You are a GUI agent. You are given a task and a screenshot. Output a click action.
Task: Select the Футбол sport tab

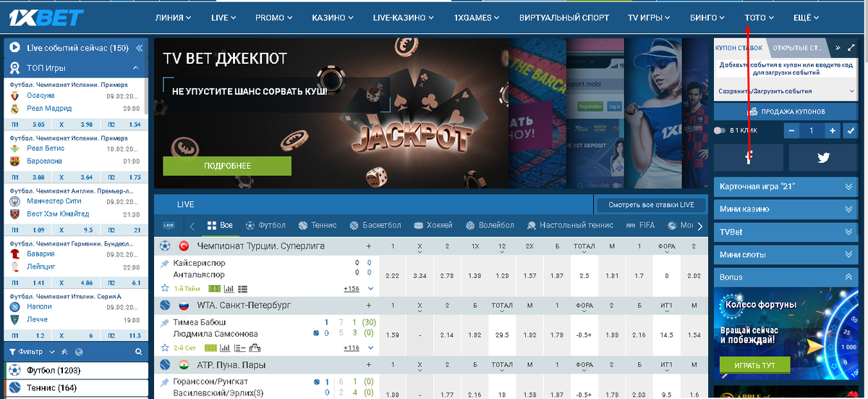click(x=266, y=225)
